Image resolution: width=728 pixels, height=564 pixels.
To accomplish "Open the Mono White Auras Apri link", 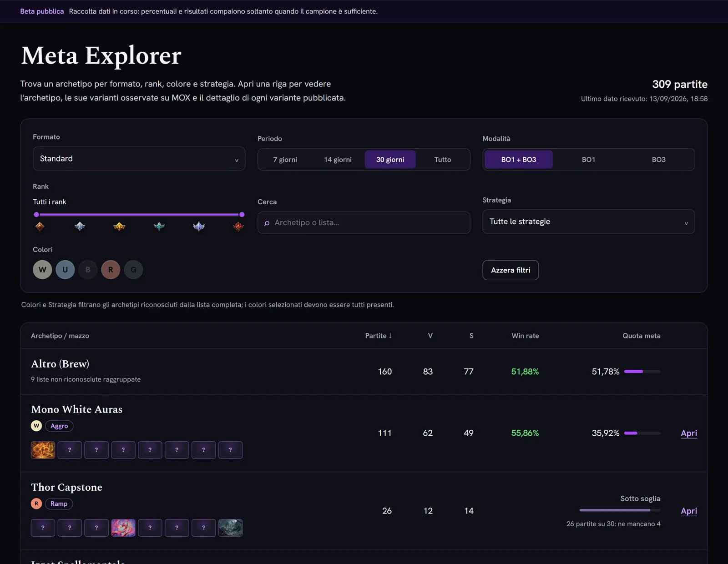I will coord(689,433).
